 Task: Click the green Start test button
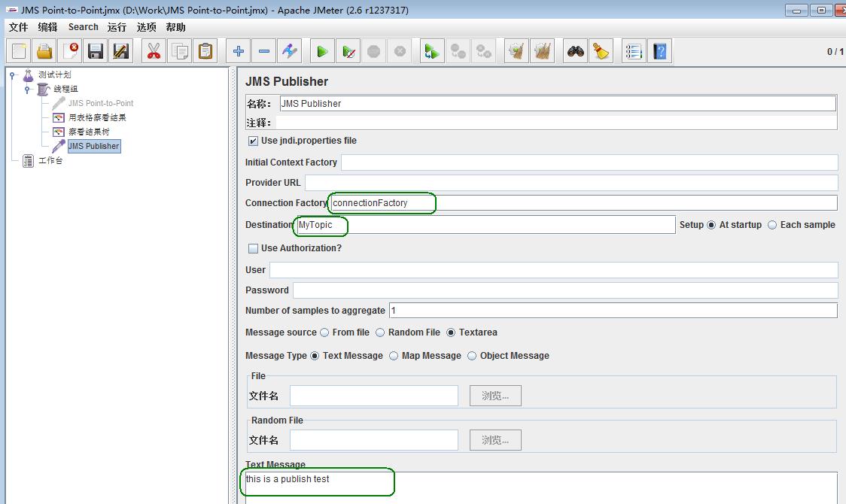click(322, 52)
